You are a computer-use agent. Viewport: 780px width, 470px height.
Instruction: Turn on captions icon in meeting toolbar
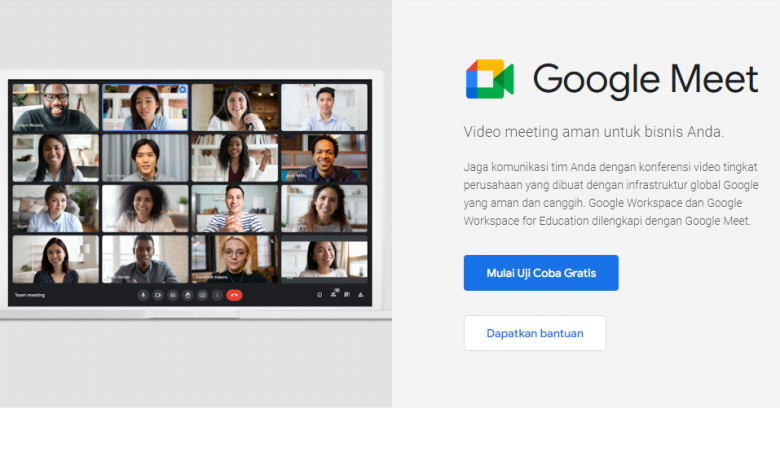(x=173, y=295)
